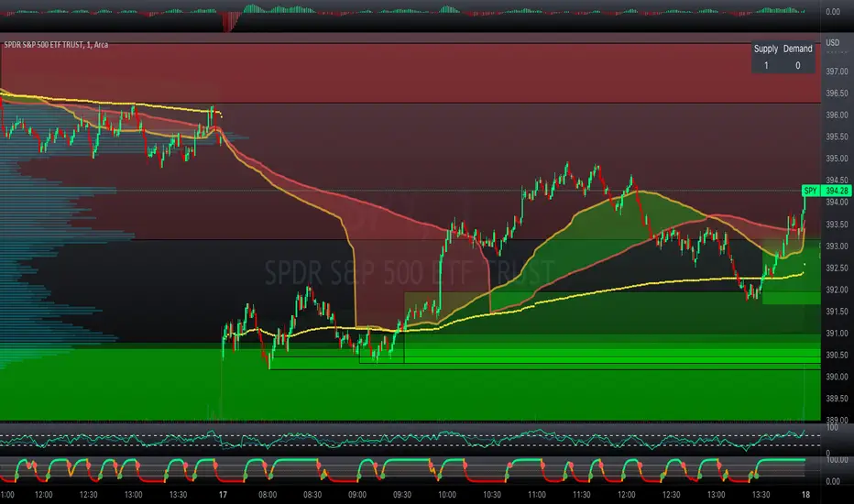Click the 389.50 price axis label

837,399
